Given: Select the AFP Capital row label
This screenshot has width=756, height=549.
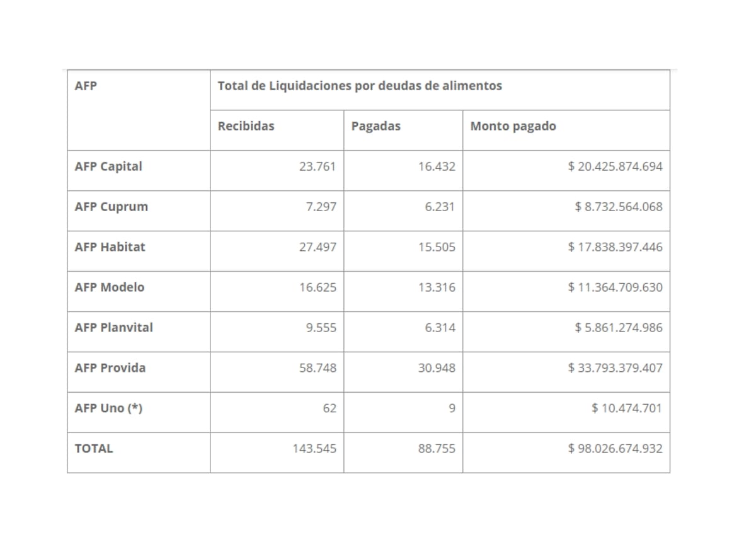Looking at the screenshot, I should click(x=108, y=166).
